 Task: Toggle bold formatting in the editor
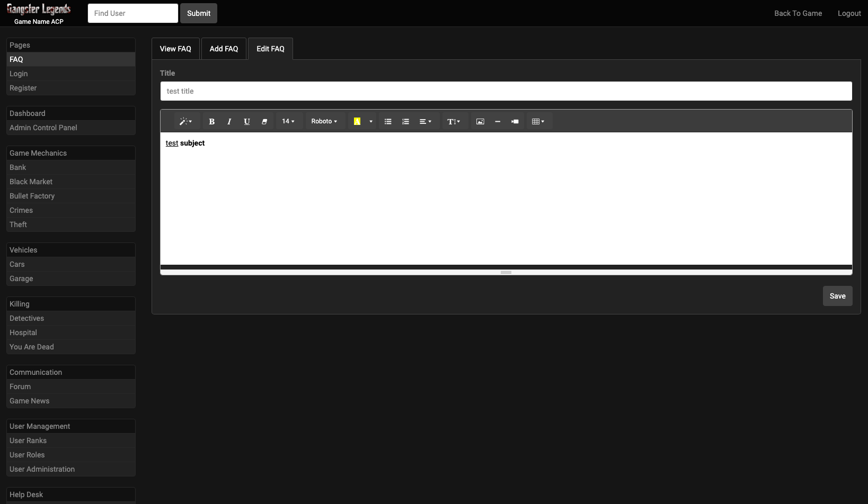pos(211,121)
